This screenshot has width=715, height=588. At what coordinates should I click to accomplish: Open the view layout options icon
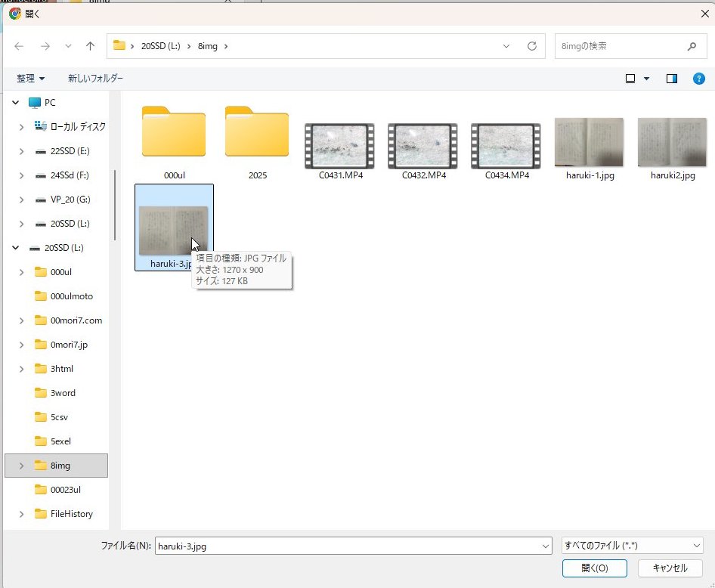(630, 78)
